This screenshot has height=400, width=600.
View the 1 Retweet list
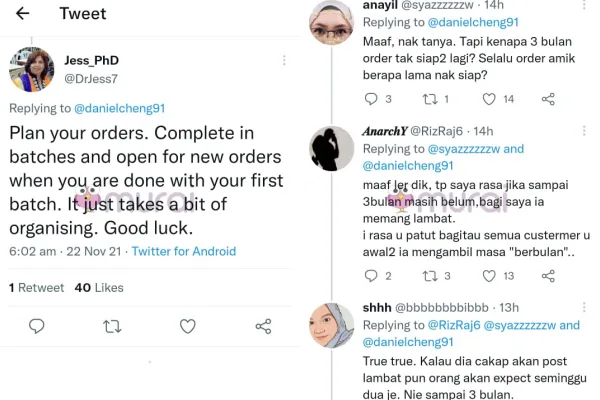coord(37,287)
